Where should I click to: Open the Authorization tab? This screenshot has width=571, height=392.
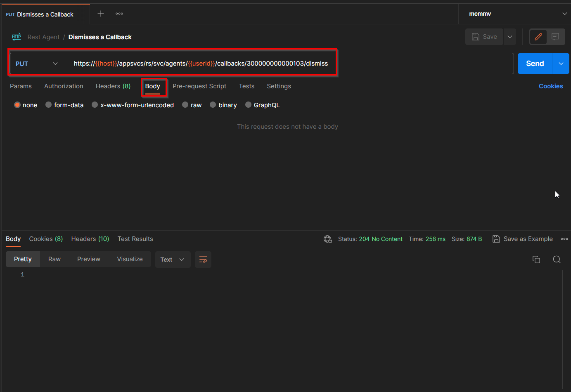point(64,86)
